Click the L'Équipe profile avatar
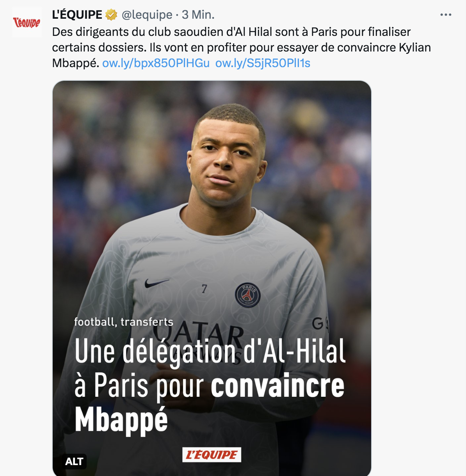The width and height of the screenshot is (466, 476). pos(27,23)
